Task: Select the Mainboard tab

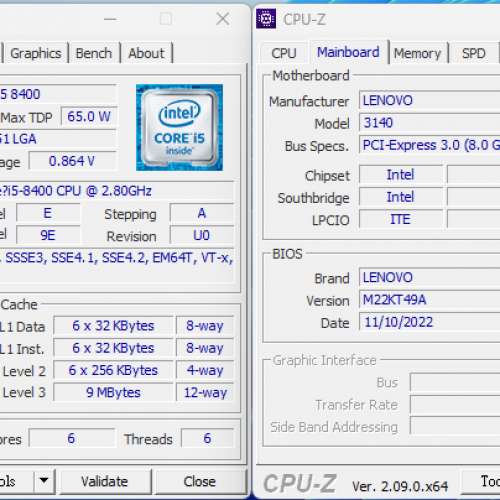Action: click(348, 52)
